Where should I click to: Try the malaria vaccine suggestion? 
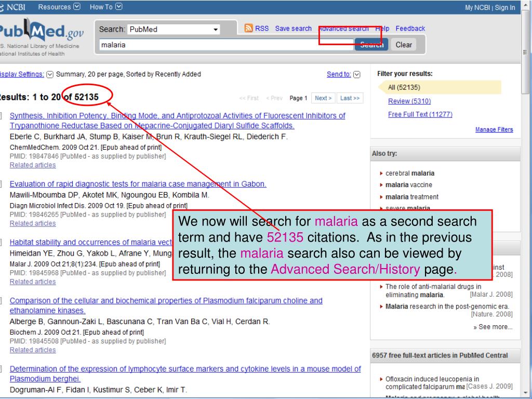click(408, 184)
